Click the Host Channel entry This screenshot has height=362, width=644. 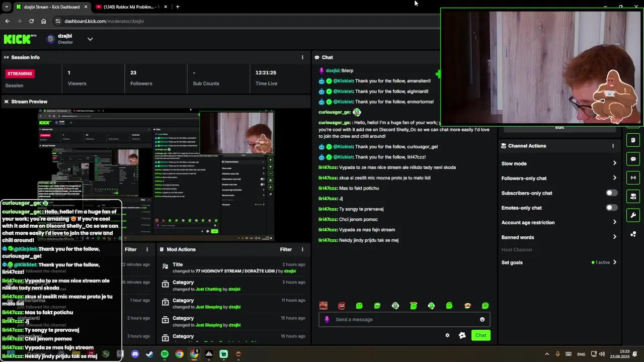[517, 250]
